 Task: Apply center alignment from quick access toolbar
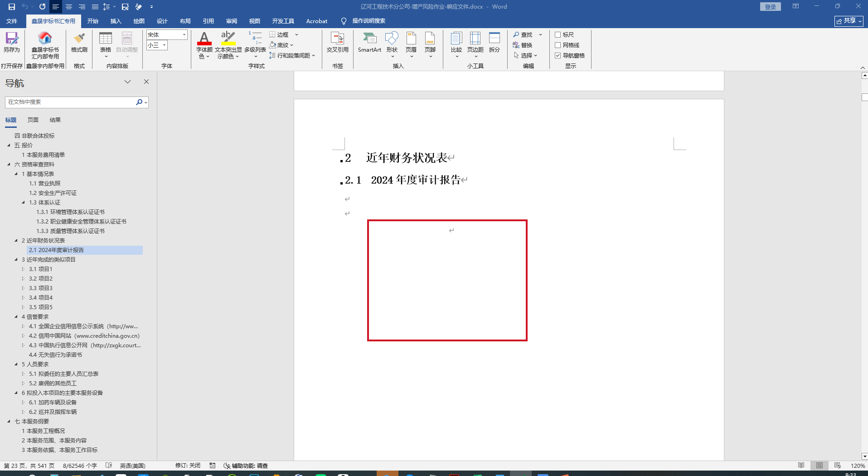tap(69, 7)
